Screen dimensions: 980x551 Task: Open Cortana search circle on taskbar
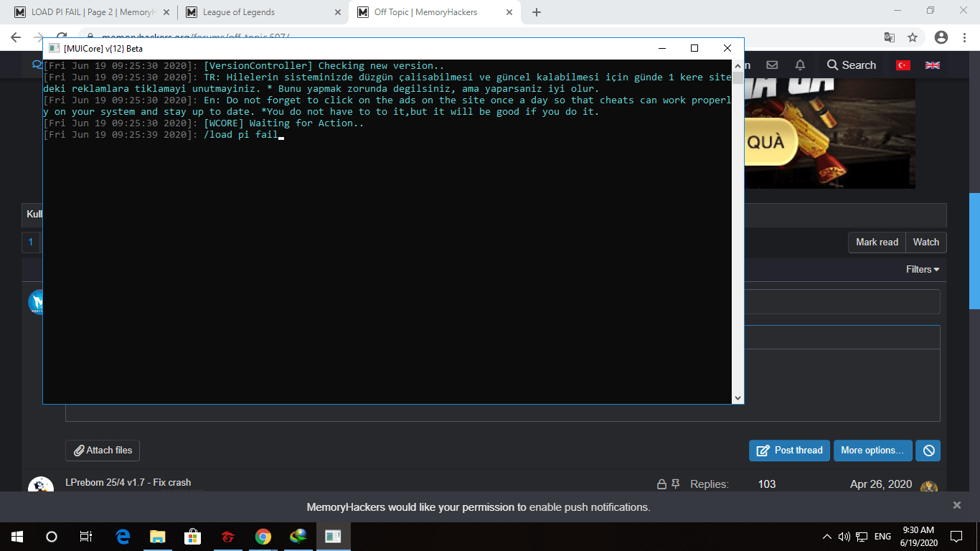click(x=52, y=536)
